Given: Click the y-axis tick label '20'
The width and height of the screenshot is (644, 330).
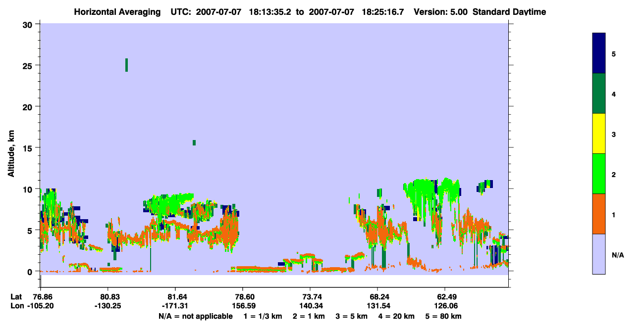Looking at the screenshot, I should point(29,106).
